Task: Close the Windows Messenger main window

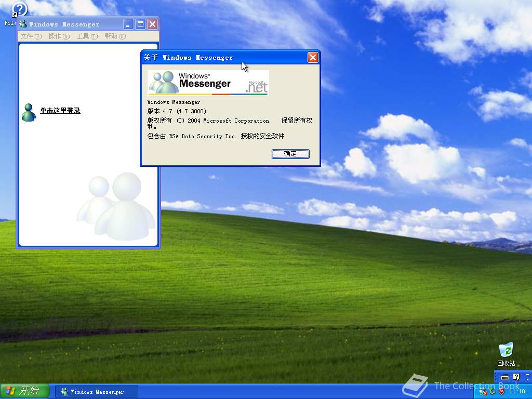Action: (x=153, y=24)
